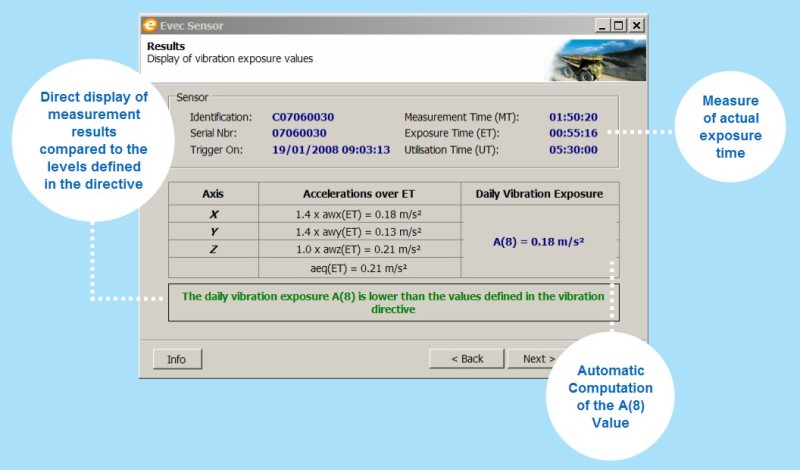Click the A(8) = 0.18 m/s² result

538,242
